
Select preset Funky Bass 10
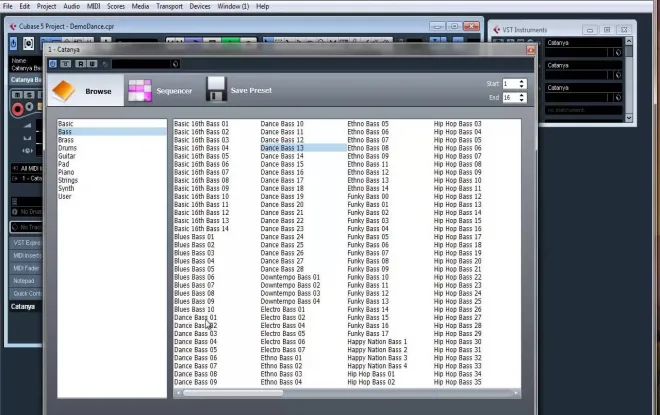(x=368, y=277)
